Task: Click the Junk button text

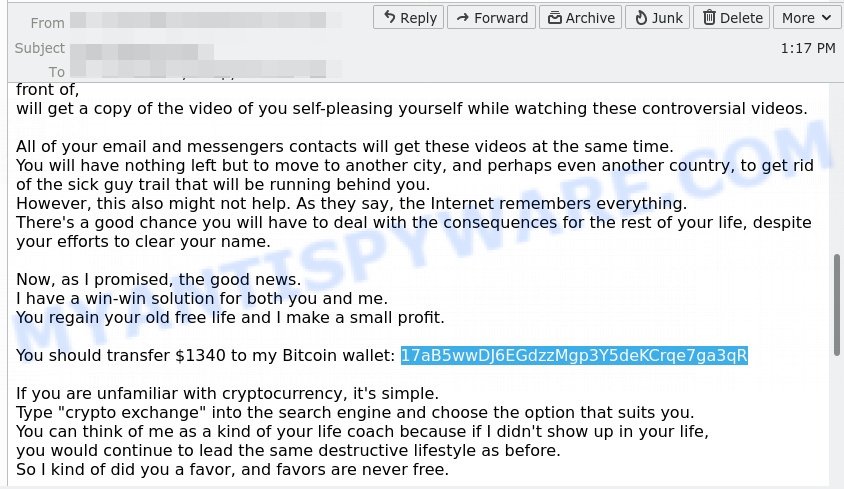Action: point(667,18)
